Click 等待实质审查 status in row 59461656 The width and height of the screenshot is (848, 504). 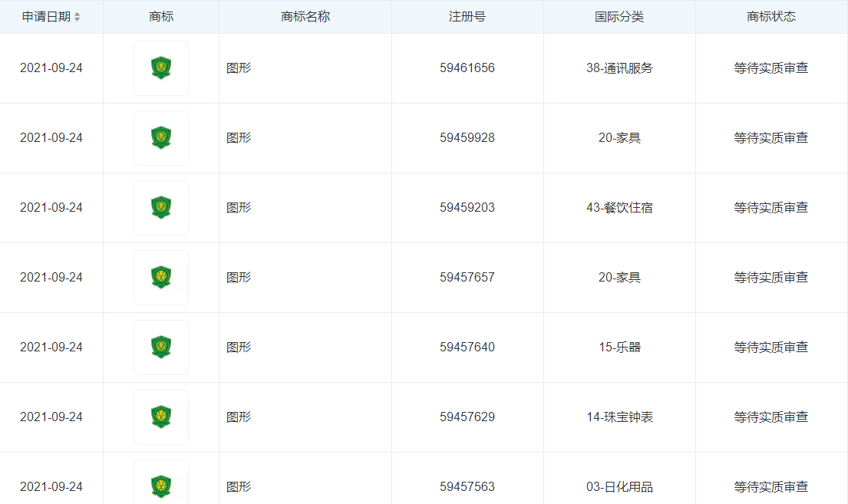point(771,68)
